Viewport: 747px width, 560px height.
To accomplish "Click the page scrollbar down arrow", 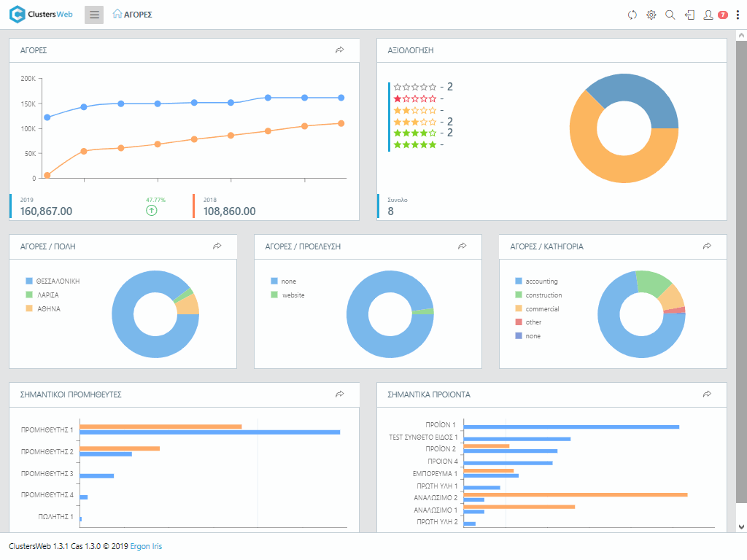I will (x=741, y=526).
